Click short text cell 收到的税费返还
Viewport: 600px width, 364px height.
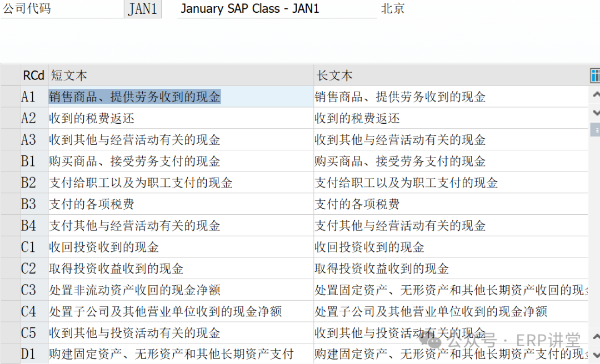(x=92, y=118)
